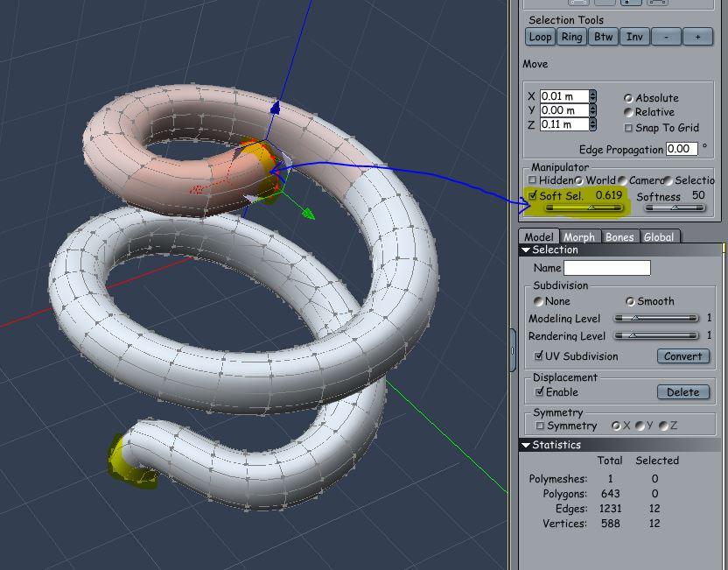This screenshot has width=728, height=570.
Task: Click the properties panel collapse handle
Action: pyautogui.click(x=513, y=350)
